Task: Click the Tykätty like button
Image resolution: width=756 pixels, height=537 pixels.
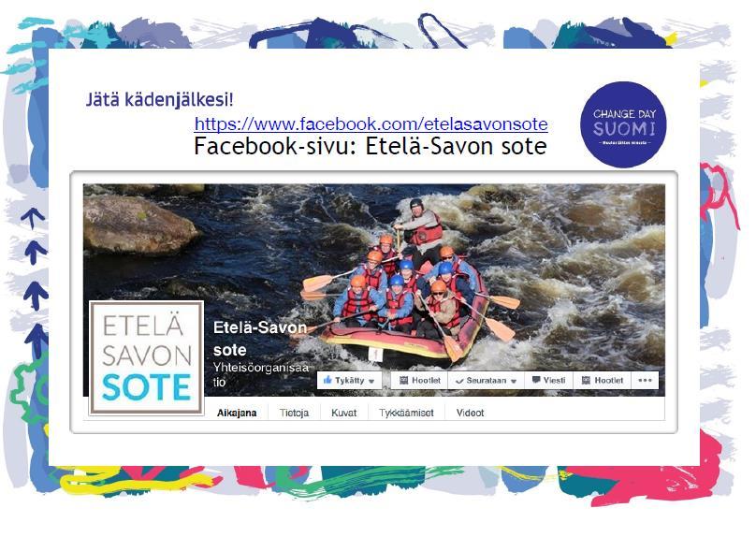Action: pyautogui.click(x=350, y=381)
